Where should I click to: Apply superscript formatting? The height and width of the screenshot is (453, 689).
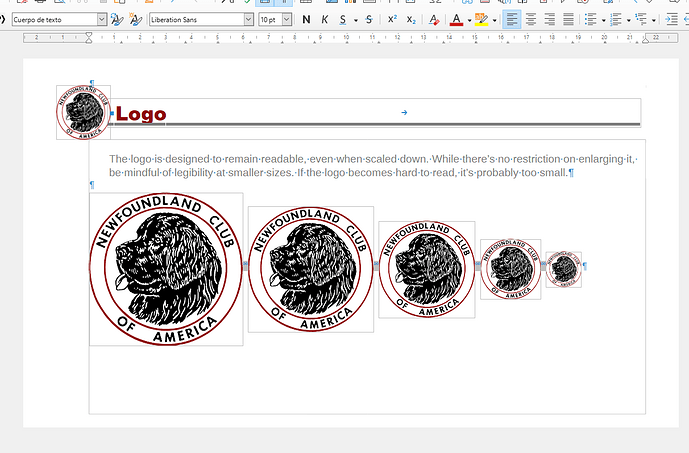[392, 19]
